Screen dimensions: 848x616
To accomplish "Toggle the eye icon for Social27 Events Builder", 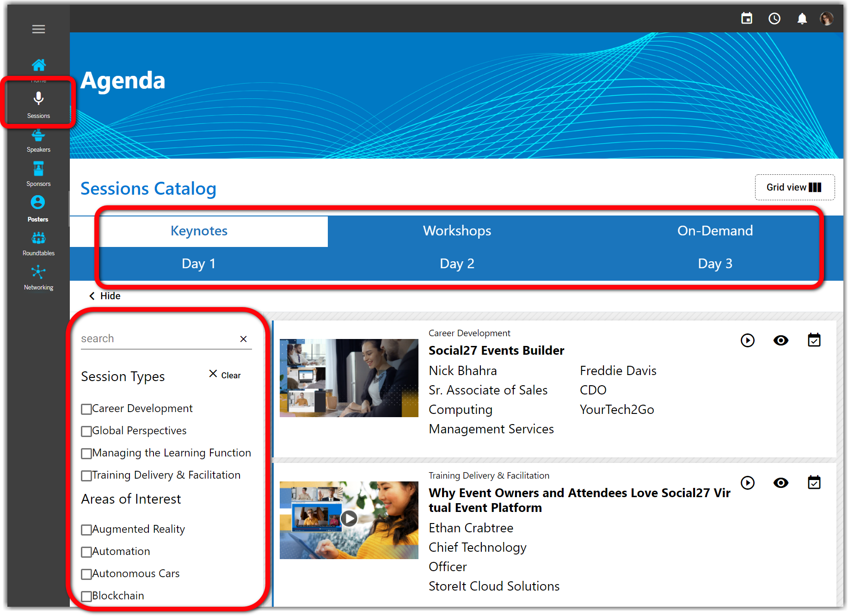I will 780,340.
